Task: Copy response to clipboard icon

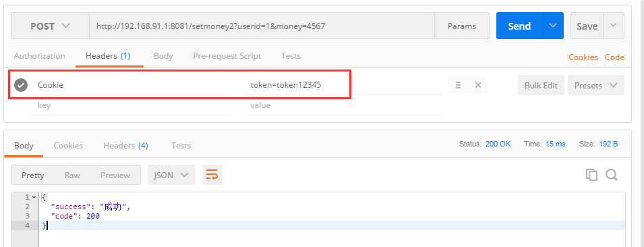Action: (x=591, y=175)
